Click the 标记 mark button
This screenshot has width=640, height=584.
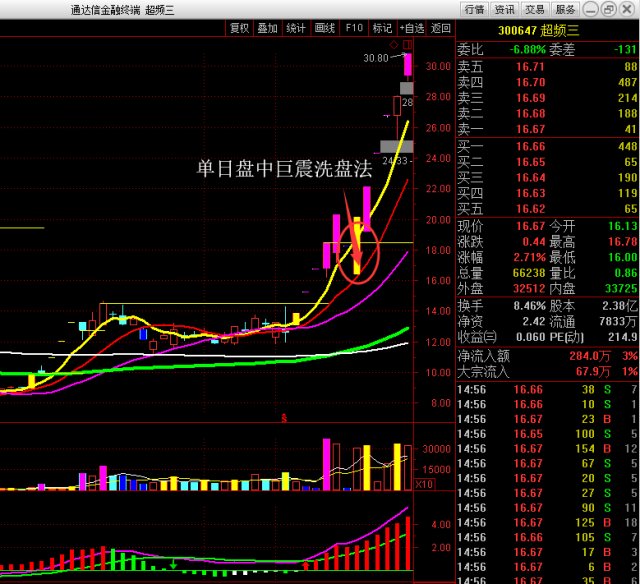coord(382,28)
